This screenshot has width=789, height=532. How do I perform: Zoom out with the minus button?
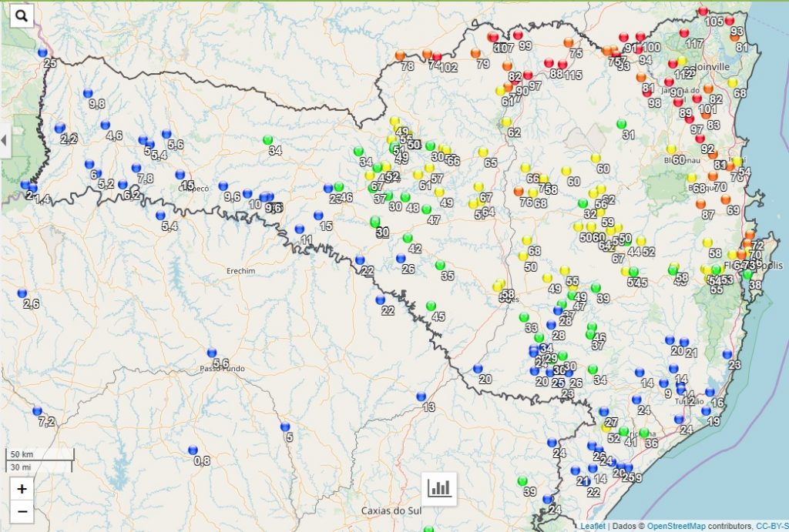22,510
